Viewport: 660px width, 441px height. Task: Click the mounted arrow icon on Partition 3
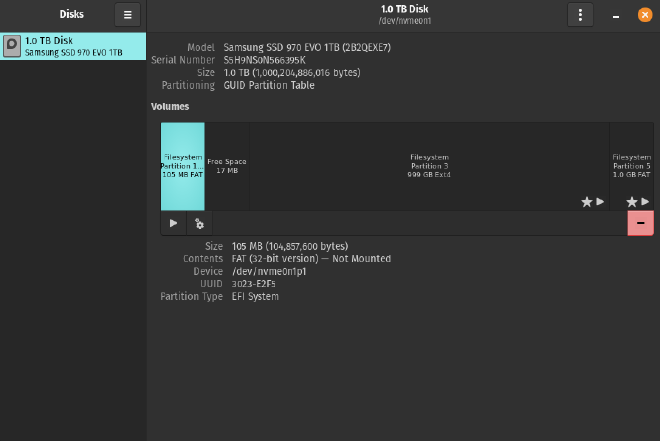600,201
